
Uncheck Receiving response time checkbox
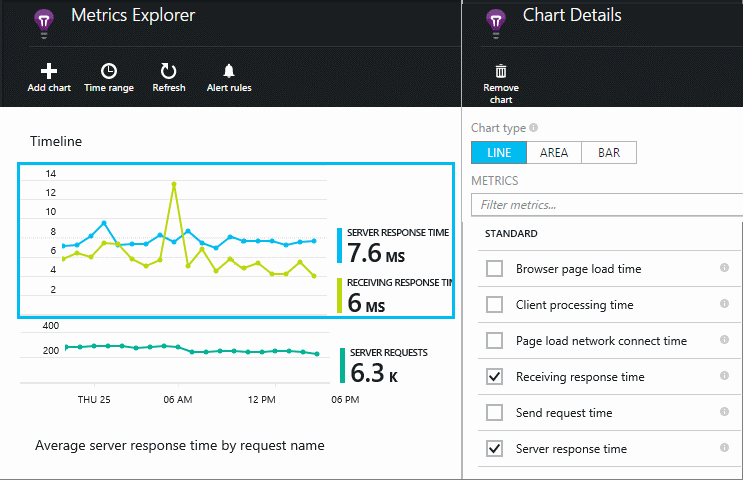(495, 377)
